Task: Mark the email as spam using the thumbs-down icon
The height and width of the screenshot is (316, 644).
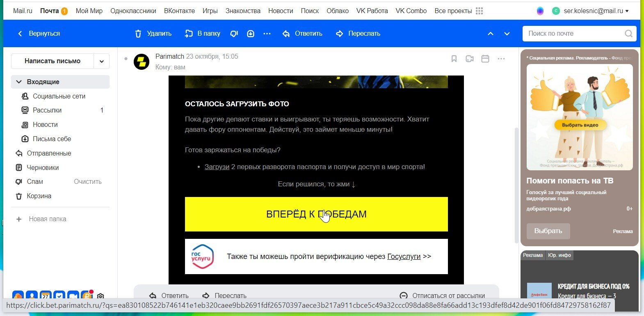Action: pyautogui.click(x=234, y=34)
